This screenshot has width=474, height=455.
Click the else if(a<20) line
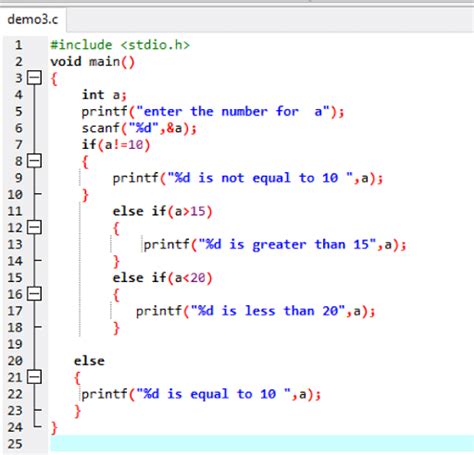(162, 278)
